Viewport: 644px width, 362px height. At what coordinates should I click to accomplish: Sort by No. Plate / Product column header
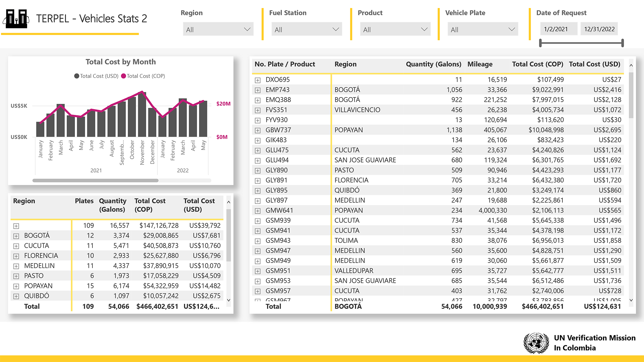point(285,64)
